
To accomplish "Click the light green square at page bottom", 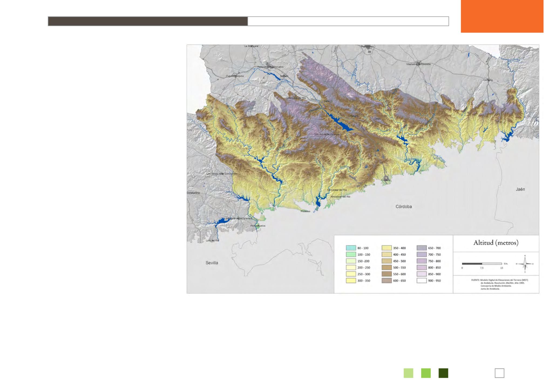I will coord(408,373).
